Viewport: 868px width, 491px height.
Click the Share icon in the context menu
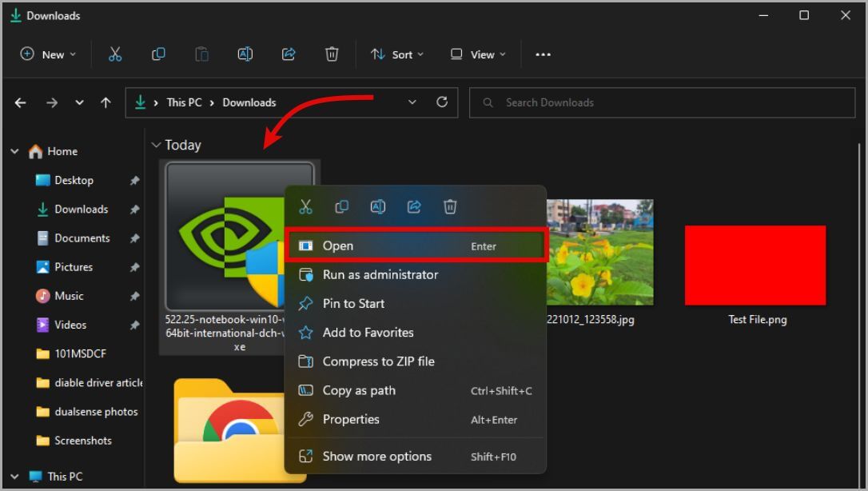[x=414, y=207]
